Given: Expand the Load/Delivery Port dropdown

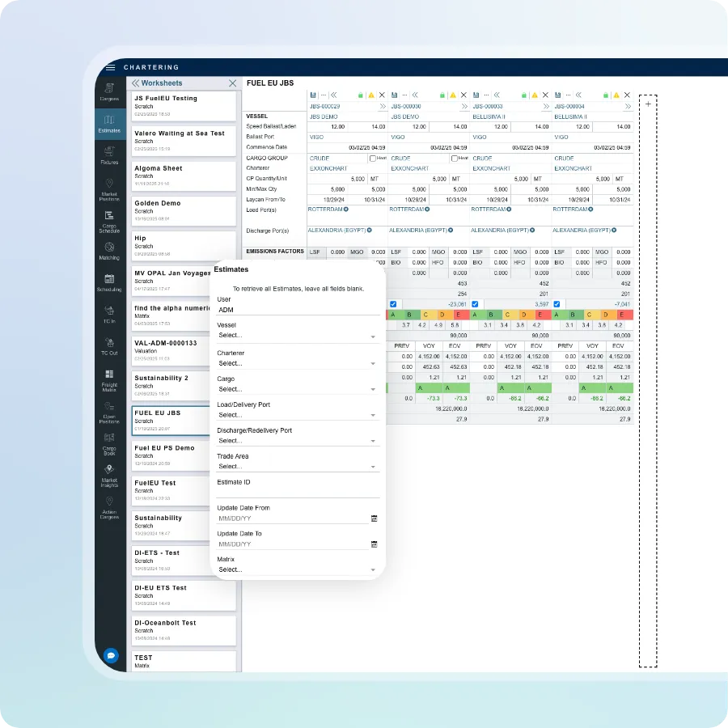Looking at the screenshot, I should coord(298,415).
